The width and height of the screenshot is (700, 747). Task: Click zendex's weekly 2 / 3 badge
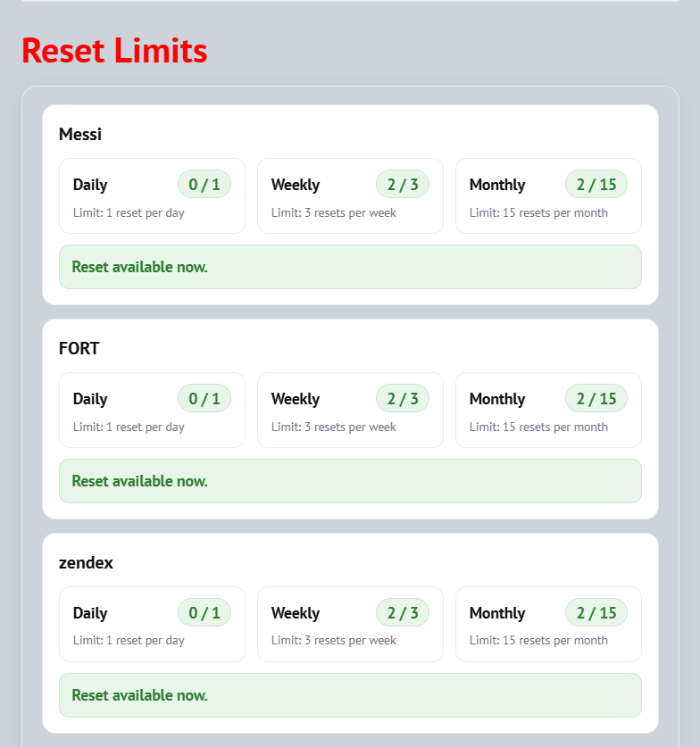[403, 612]
